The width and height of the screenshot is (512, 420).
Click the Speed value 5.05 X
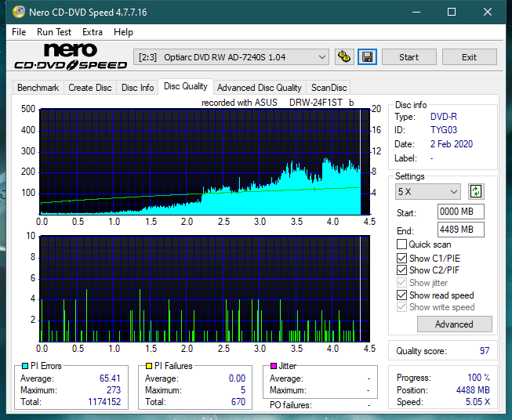coord(478,402)
